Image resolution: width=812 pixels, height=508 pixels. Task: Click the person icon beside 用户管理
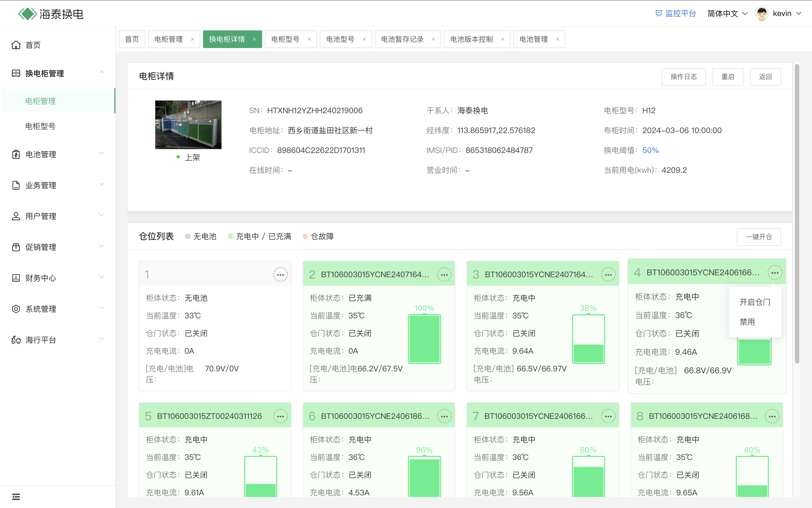(16, 216)
